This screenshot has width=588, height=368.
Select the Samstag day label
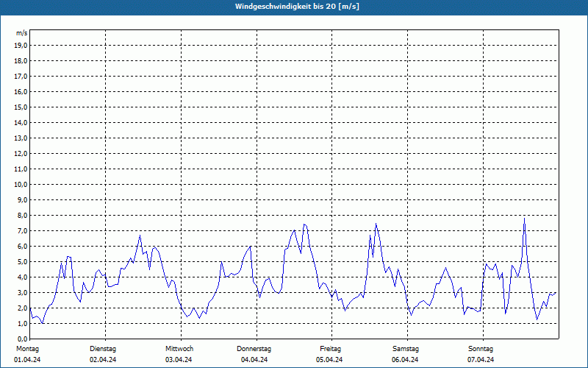pyautogui.click(x=406, y=349)
